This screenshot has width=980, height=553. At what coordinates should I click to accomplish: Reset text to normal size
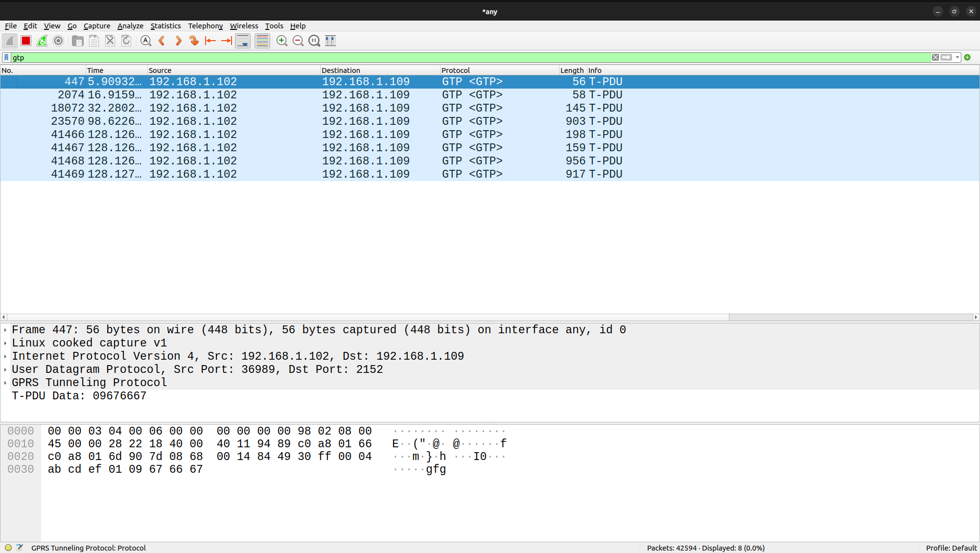(314, 41)
